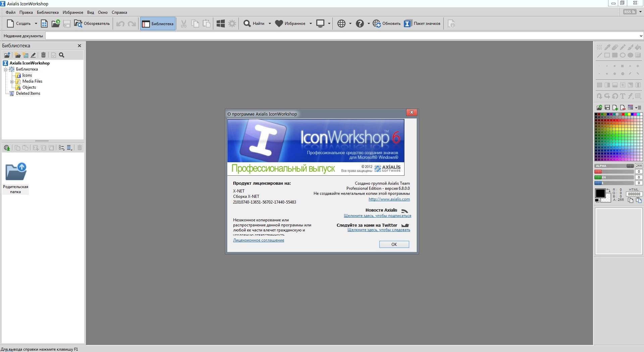The image size is (644, 352).
Task: Open the globe icon dropdown arrow
Action: point(350,24)
